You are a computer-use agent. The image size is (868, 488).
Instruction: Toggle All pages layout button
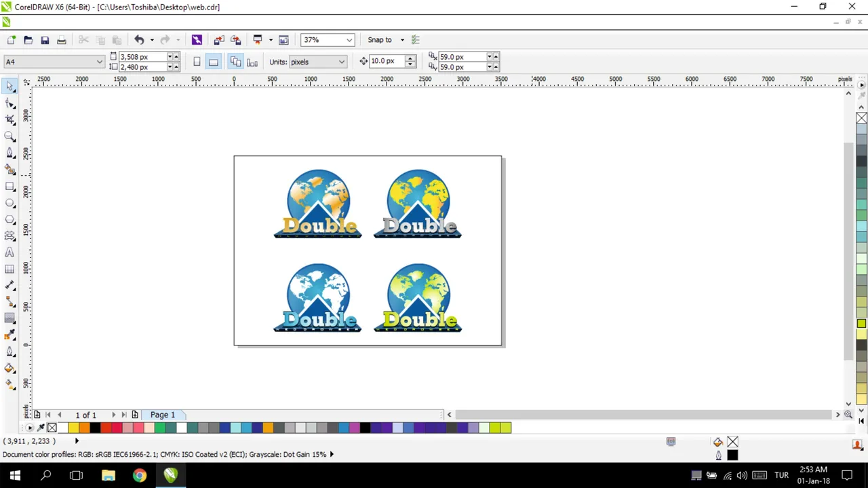tap(235, 62)
